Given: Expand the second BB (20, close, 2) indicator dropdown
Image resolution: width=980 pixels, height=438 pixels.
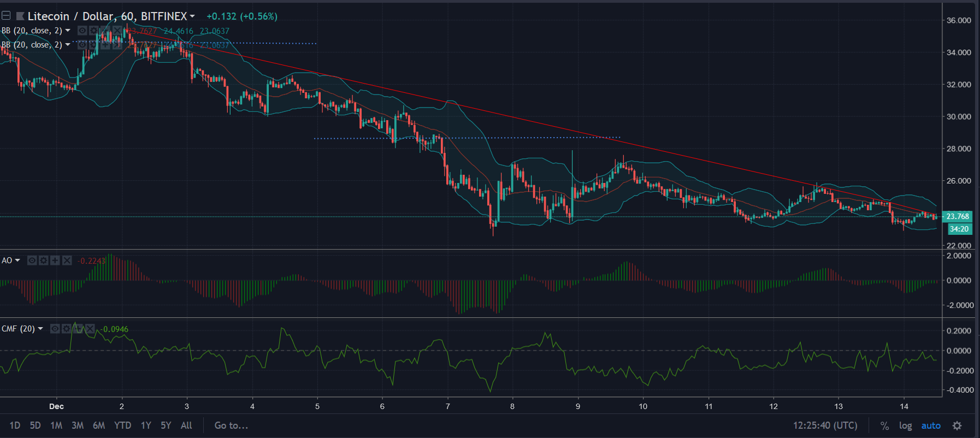Looking at the screenshot, I should click(x=68, y=45).
